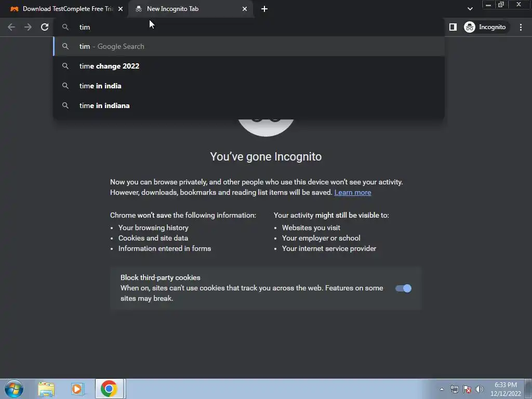Click the browser forward arrow
Viewport: 532px width, 399px height.
click(x=28, y=27)
